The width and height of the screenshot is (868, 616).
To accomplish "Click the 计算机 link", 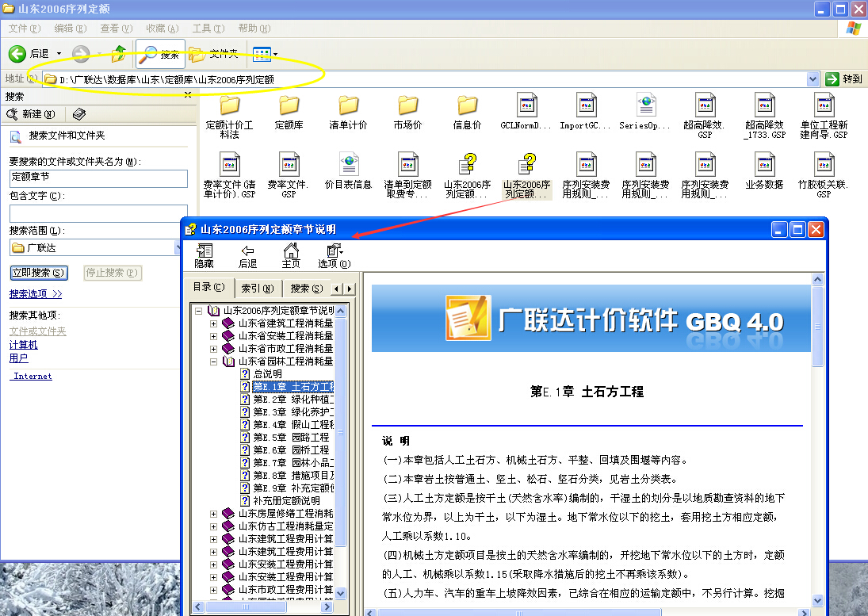I will (23, 345).
